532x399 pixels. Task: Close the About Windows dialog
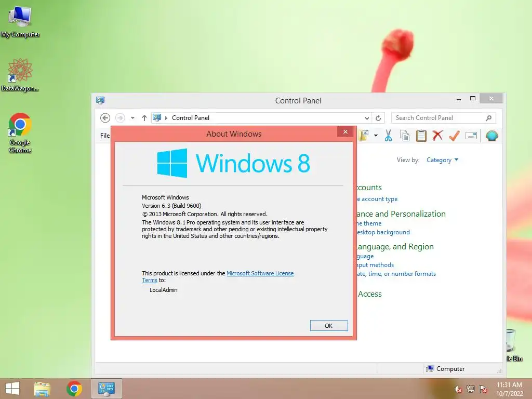pyautogui.click(x=345, y=131)
